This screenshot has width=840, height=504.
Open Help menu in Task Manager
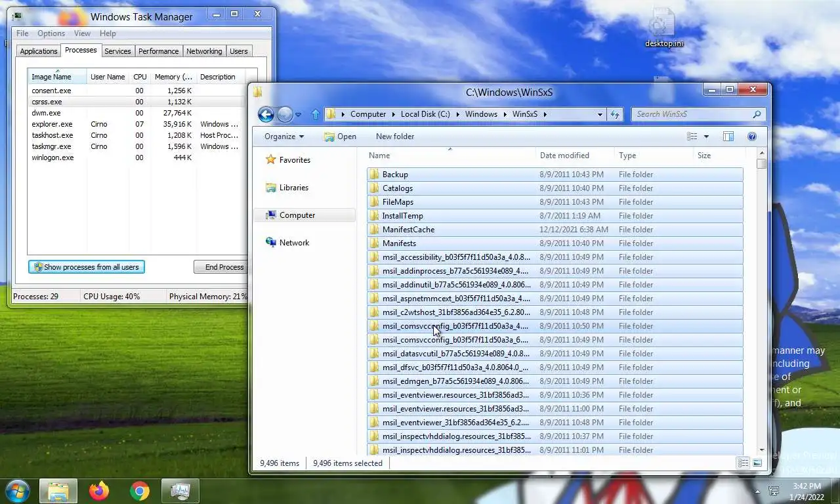pos(108,33)
